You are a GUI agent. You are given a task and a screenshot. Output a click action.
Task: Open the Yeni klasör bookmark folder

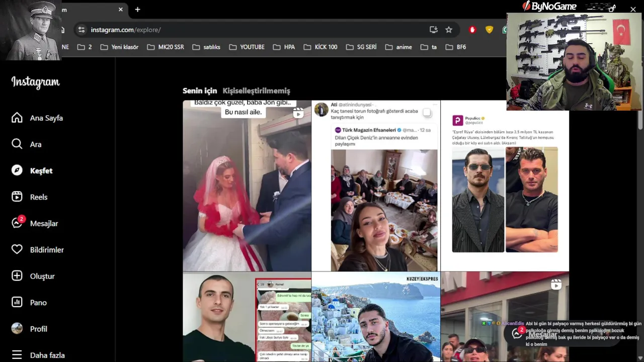119,47
